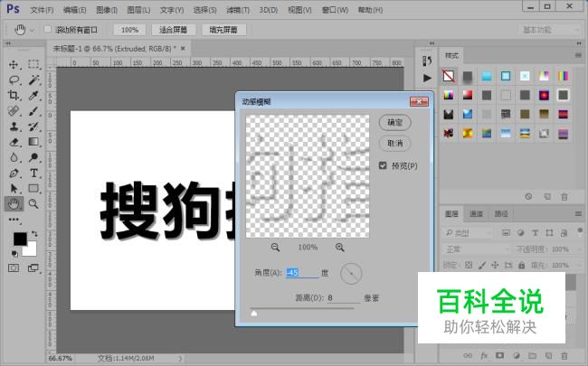Swap foreground and background colors

34,234
